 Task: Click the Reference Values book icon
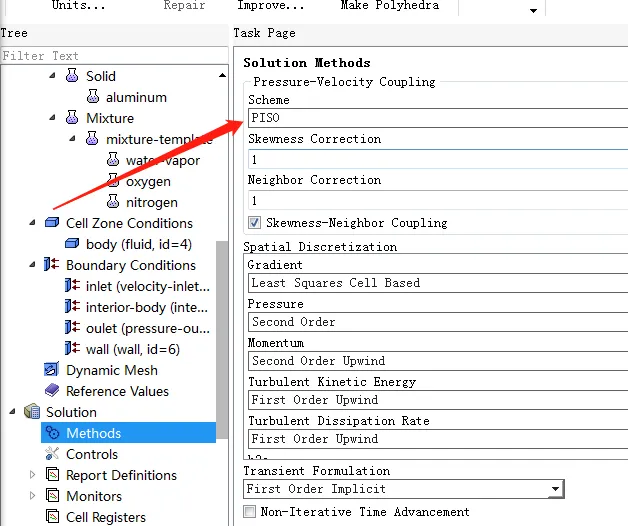(52, 390)
